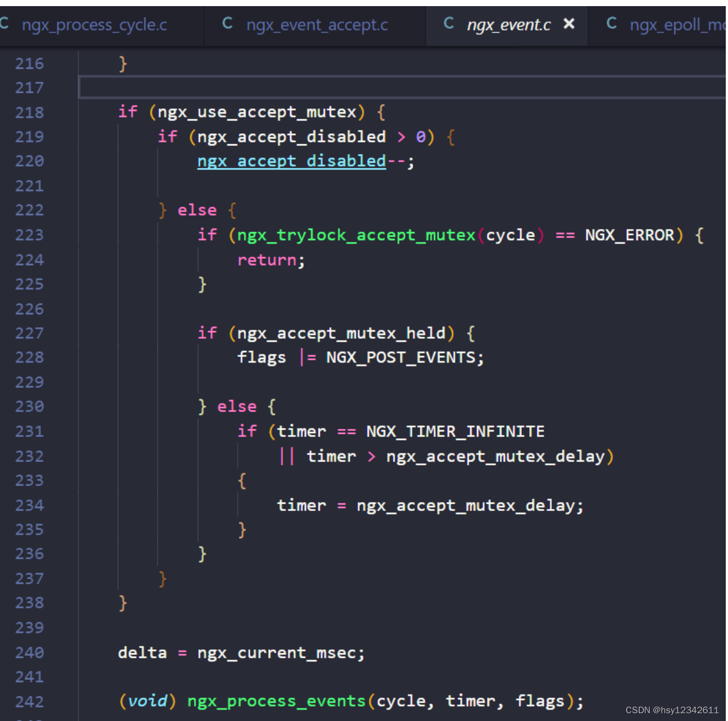The height and width of the screenshot is (721, 728).
Task: Click the NGX_TIMER_INFINITE constant
Action: click(454, 431)
